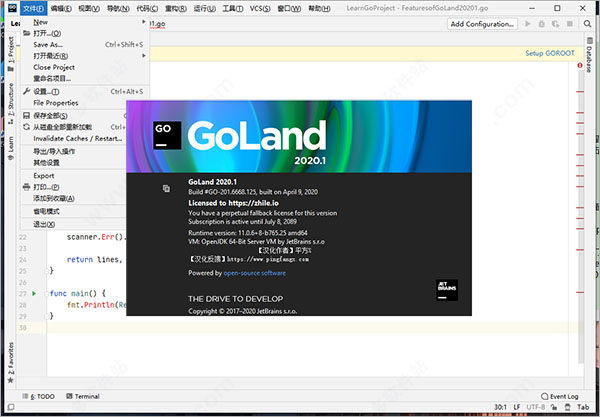The height and width of the screenshot is (417, 600).
Task: Choose 重命名项目... menu entry
Action: pyautogui.click(x=85, y=78)
